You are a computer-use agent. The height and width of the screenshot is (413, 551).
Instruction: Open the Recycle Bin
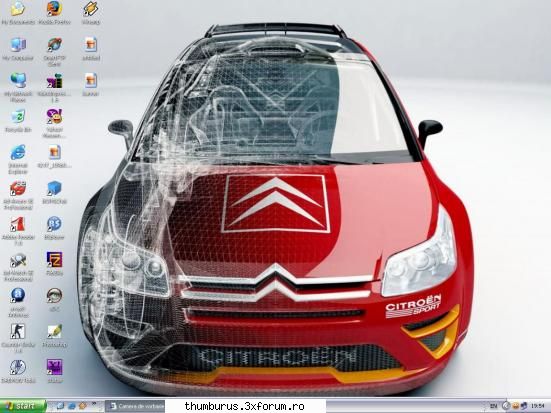[18, 116]
